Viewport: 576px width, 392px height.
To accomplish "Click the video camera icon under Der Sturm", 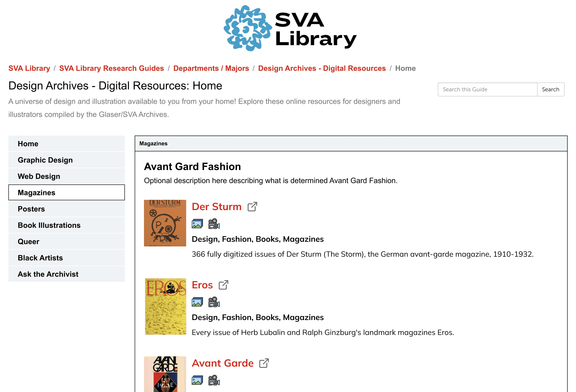I will pos(214,224).
